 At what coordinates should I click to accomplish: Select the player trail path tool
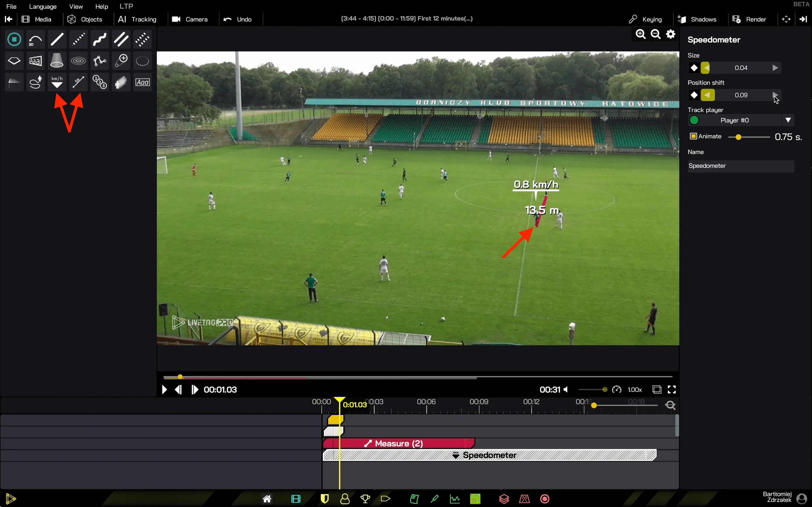pyautogui.click(x=35, y=82)
